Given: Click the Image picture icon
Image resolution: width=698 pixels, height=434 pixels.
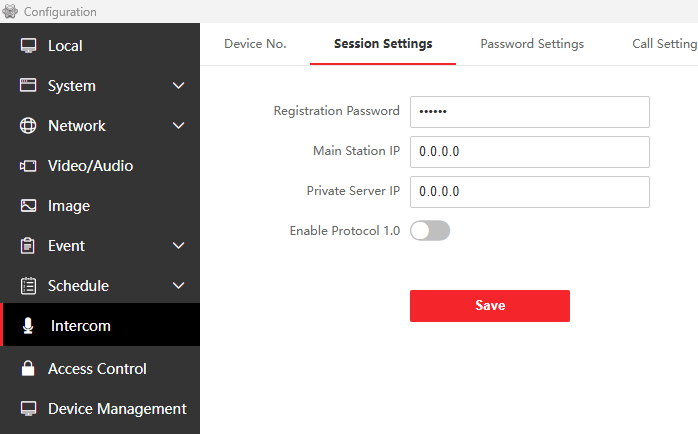Looking at the screenshot, I should [28, 206].
